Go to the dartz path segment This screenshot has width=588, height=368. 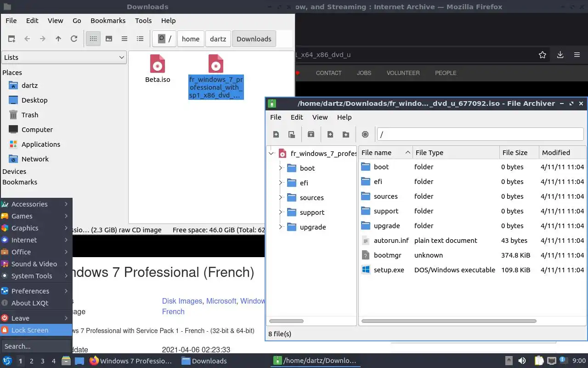218,39
